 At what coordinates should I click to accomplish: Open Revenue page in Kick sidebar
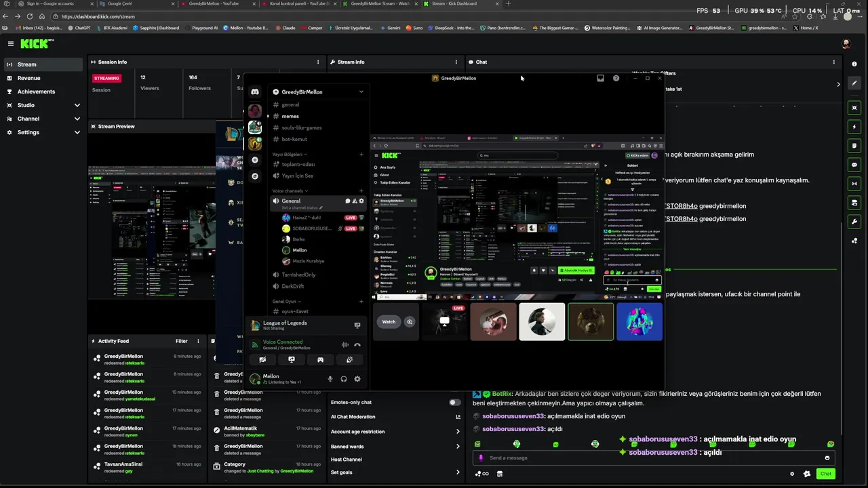click(43, 78)
